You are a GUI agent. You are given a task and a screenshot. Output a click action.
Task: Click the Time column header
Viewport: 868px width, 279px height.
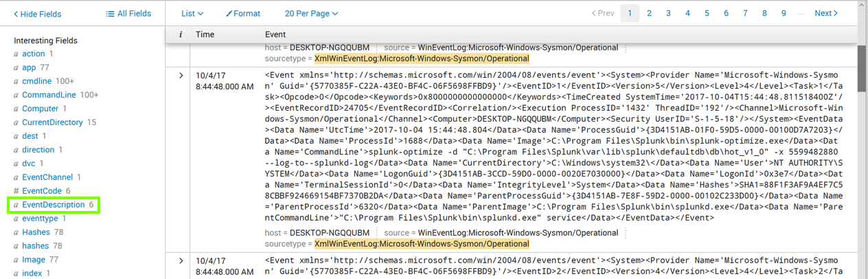(x=205, y=34)
